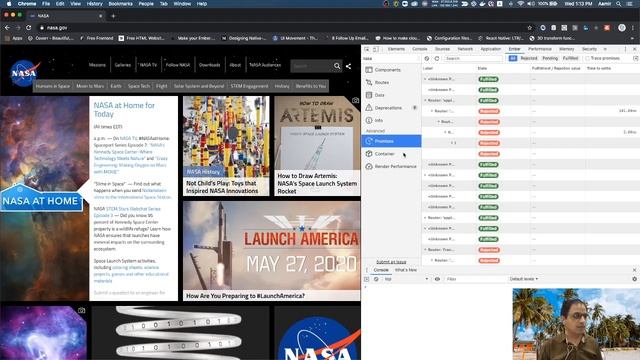640x360 pixels.
Task: Open the Chrome three-dot menu
Action: (633, 27)
